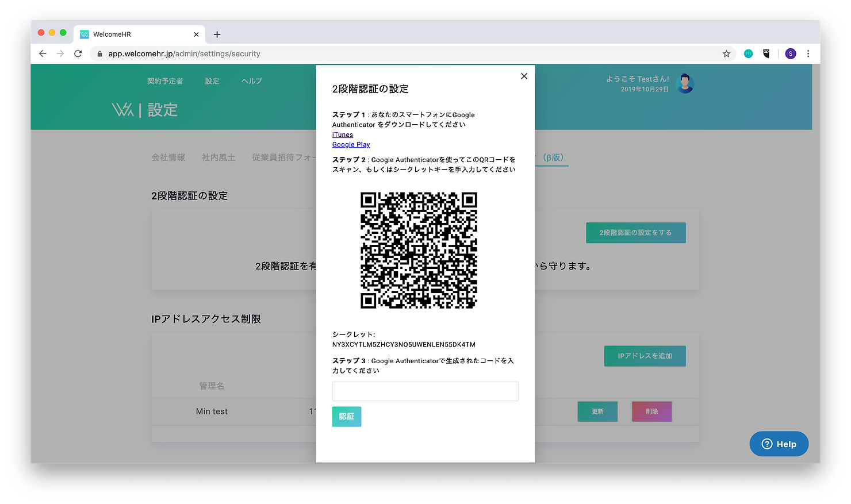Click the 管理名 column header
This screenshot has width=851, height=504.
tap(212, 386)
